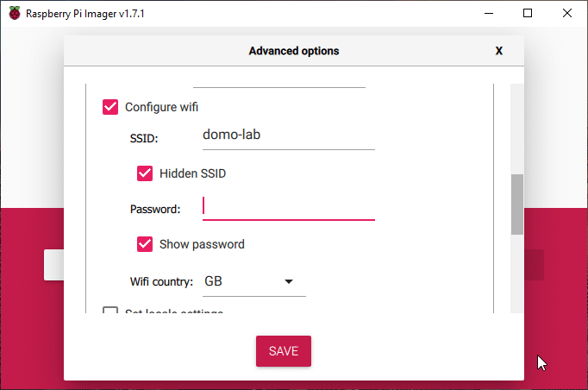The image size is (588, 390).
Task: Toggle the Hidden SSID checkbox
Action: (145, 173)
